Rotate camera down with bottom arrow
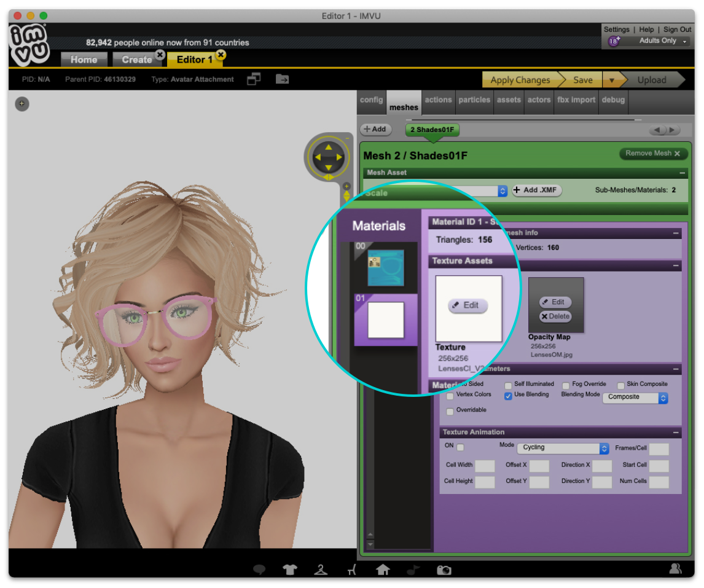Viewport: 704px width, 588px height. (x=329, y=168)
